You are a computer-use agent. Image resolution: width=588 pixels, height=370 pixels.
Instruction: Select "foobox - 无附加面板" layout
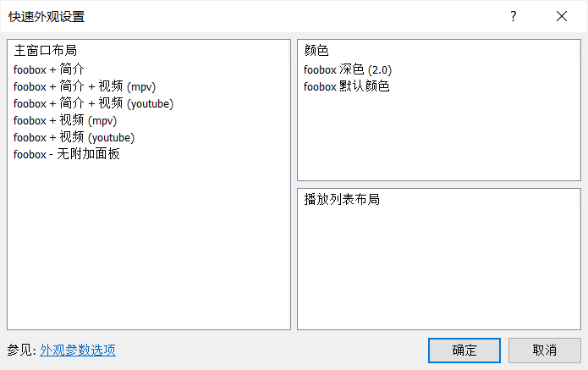(x=66, y=154)
